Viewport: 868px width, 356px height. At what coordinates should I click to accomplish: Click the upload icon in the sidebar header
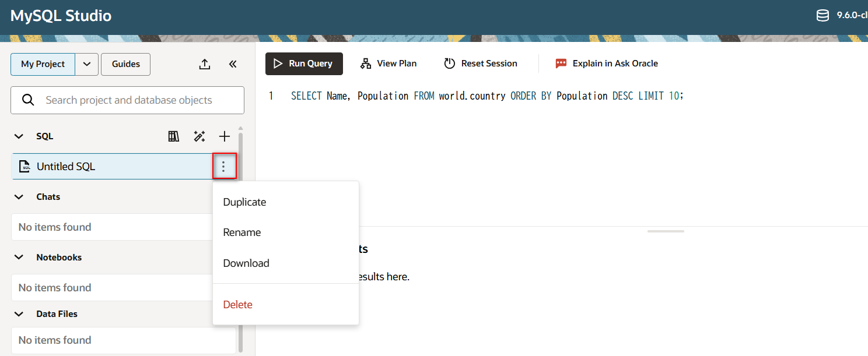pyautogui.click(x=204, y=64)
